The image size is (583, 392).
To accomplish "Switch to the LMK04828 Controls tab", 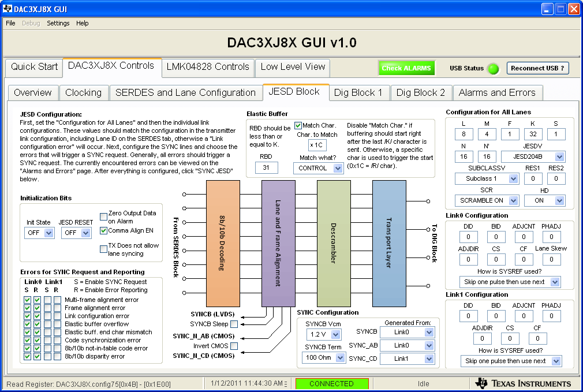I will [x=208, y=67].
